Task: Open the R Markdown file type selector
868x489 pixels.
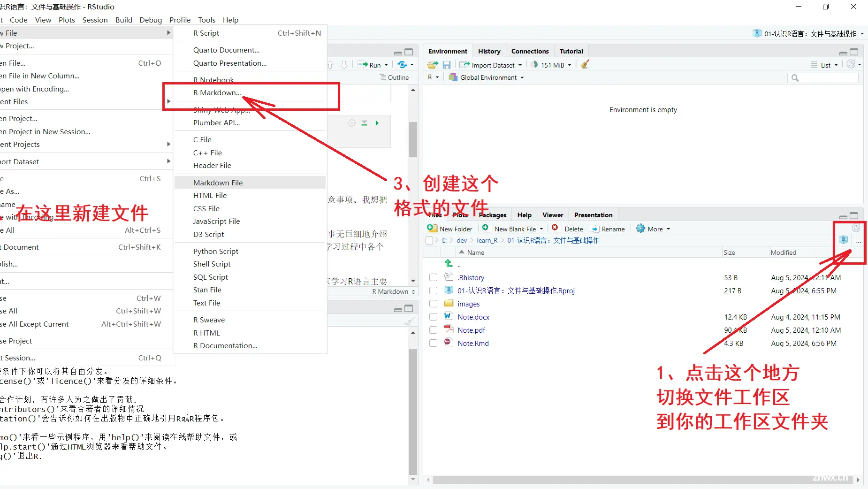Action: [x=393, y=291]
